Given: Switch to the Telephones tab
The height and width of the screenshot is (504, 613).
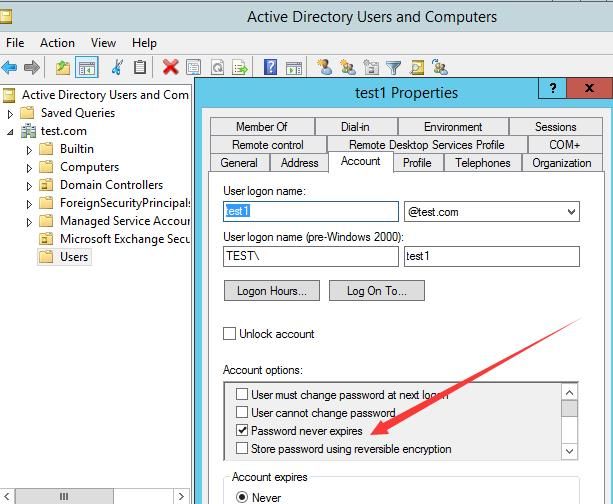Looking at the screenshot, I should click(x=483, y=163).
